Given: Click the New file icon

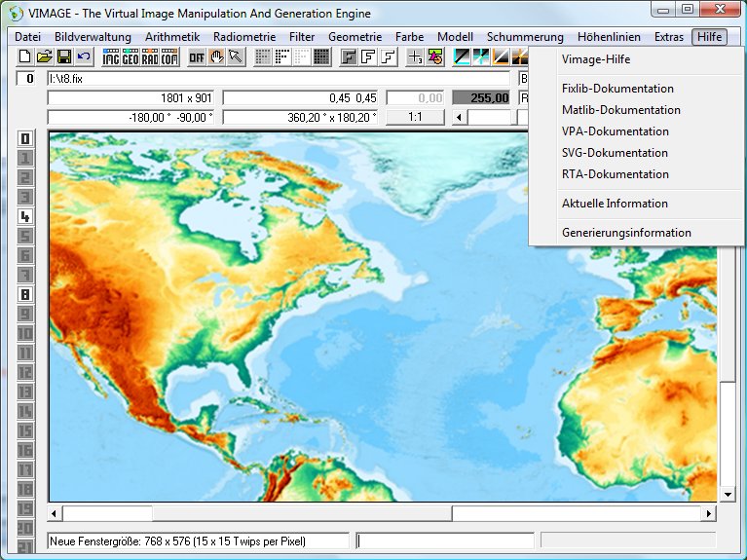Looking at the screenshot, I should pyautogui.click(x=23, y=57).
